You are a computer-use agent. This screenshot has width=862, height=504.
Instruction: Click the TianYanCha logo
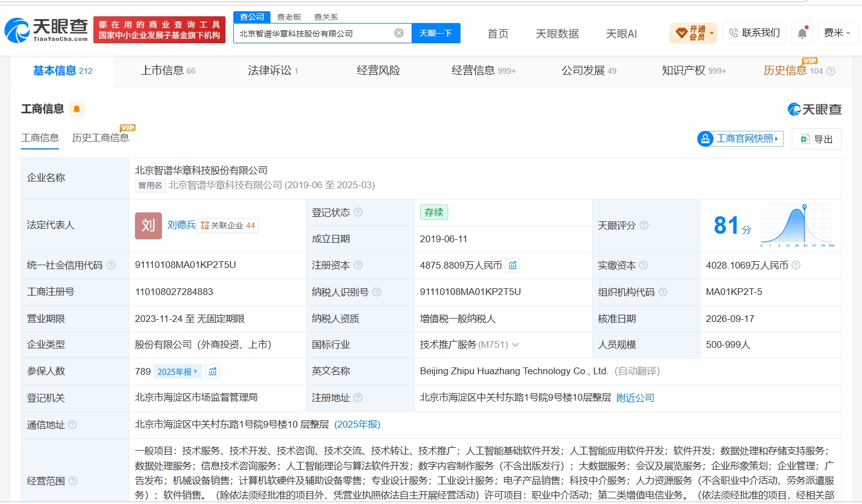coord(47,30)
